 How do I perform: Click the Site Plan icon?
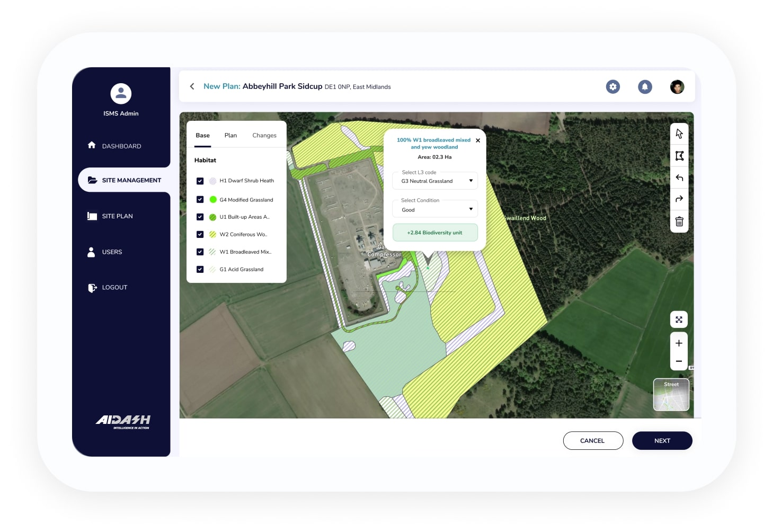click(x=92, y=216)
